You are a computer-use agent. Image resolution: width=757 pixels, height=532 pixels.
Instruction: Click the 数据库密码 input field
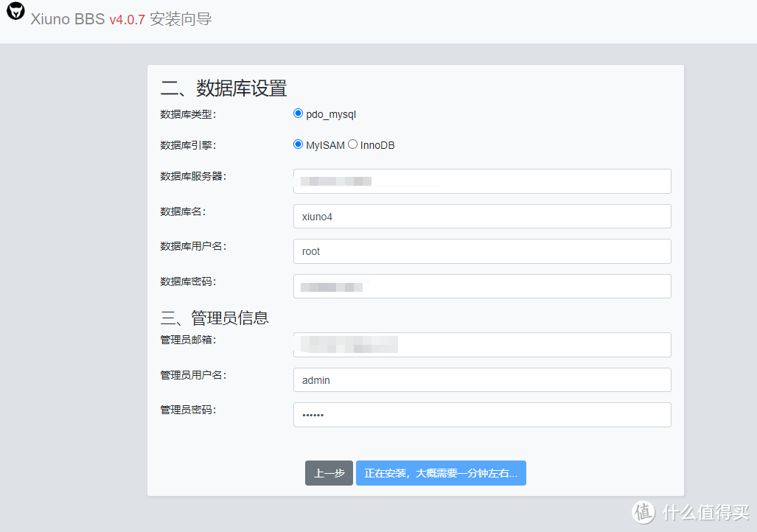pyautogui.click(x=481, y=286)
